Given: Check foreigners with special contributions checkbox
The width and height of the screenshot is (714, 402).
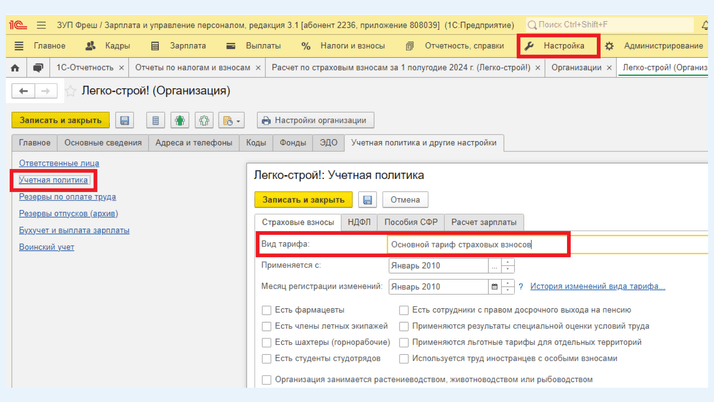Looking at the screenshot, I should click(404, 359).
